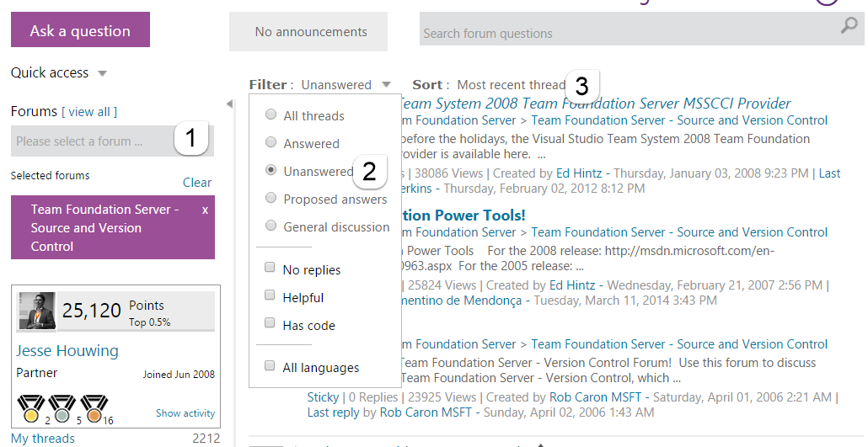Open forum breadcrumb link under MSSCCI Provider thread
The height and width of the screenshot is (447, 868).
point(679,120)
